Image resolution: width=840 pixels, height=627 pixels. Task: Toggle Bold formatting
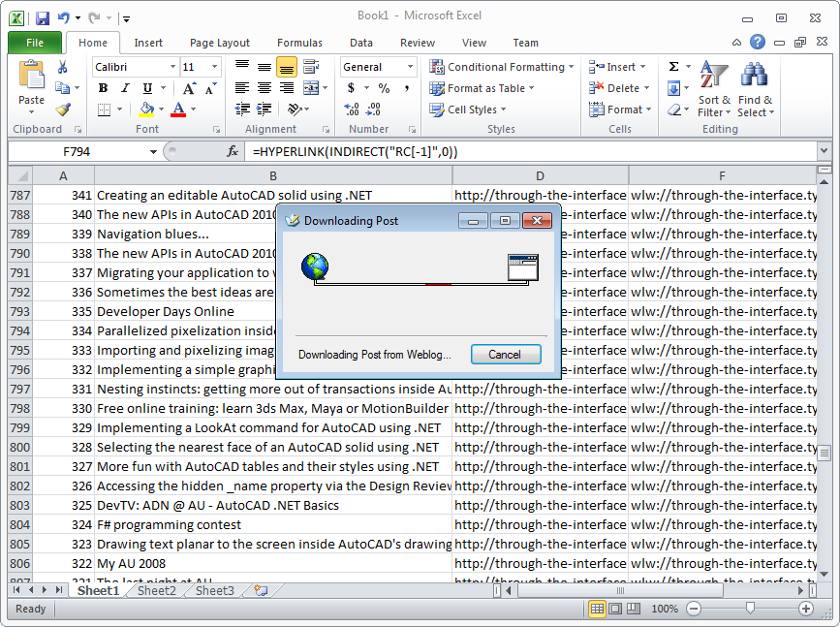point(103,88)
